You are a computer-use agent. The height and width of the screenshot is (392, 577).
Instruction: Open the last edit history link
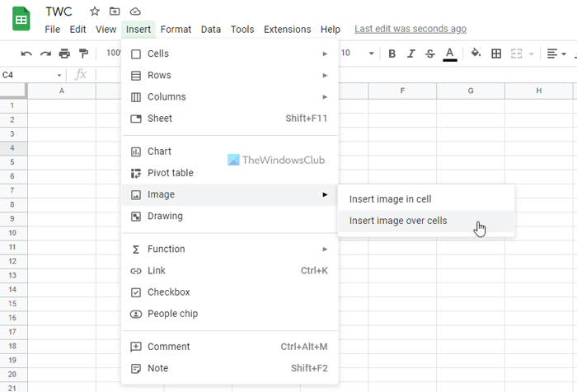410,29
